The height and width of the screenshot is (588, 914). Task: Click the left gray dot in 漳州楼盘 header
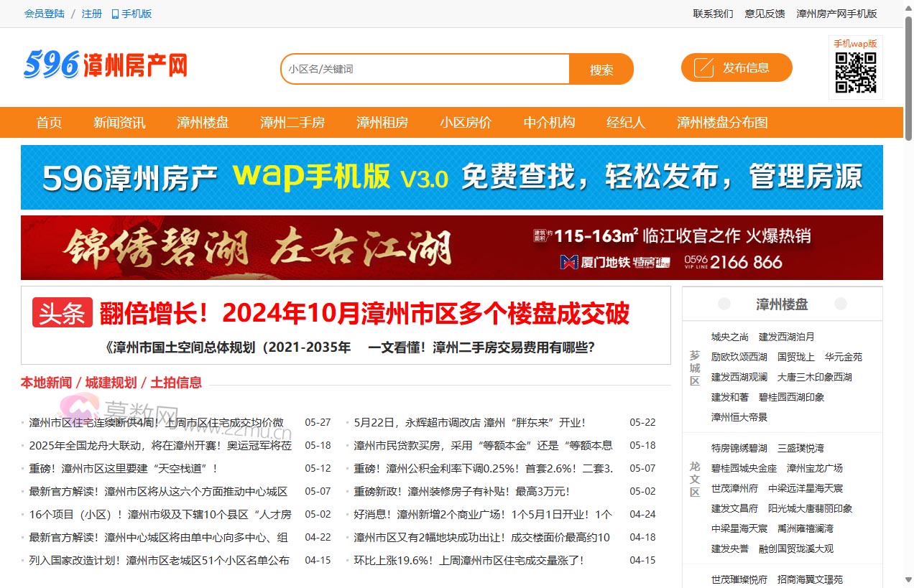pyautogui.click(x=723, y=304)
